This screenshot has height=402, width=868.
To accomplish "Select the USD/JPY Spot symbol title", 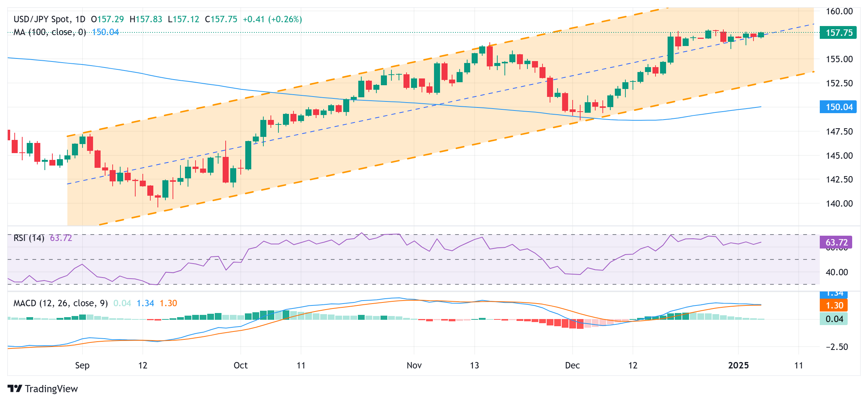I will [41, 19].
